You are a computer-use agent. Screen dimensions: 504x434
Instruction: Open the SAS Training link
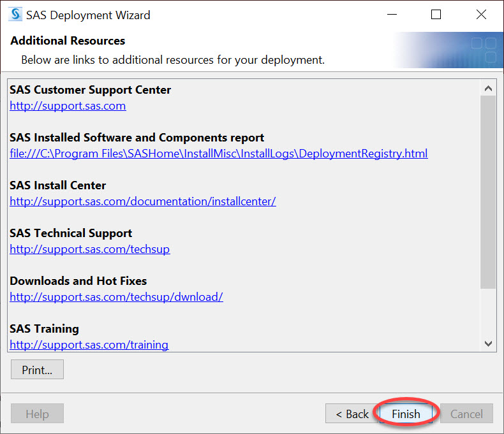click(x=89, y=345)
